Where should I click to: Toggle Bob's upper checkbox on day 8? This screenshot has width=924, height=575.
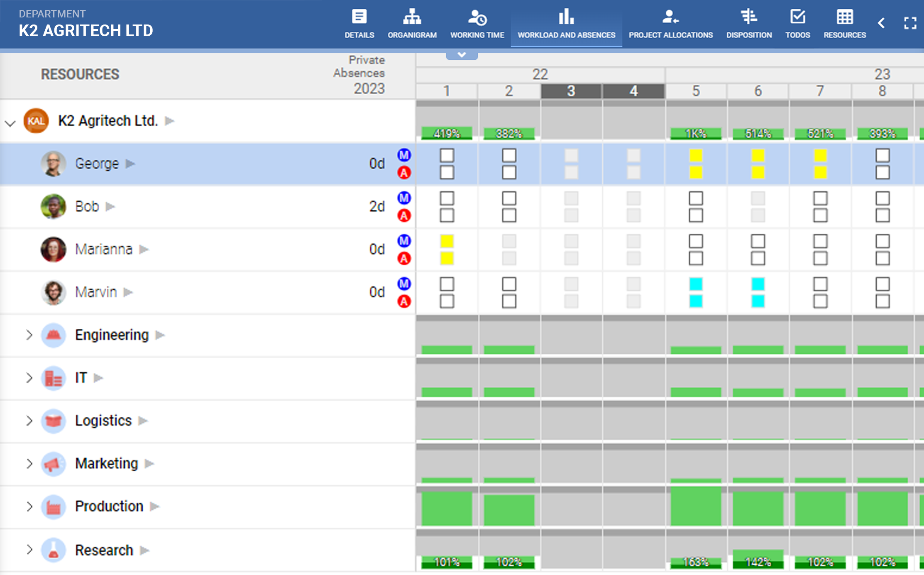[882, 198]
